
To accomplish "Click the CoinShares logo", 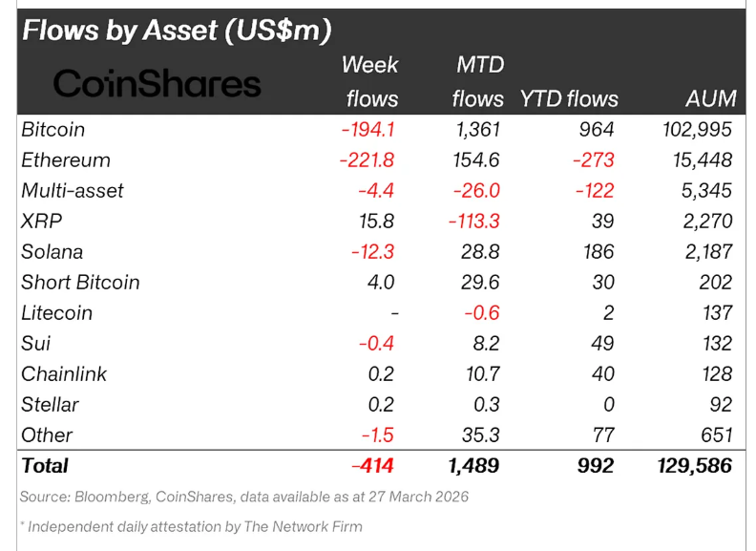I will (x=157, y=84).
